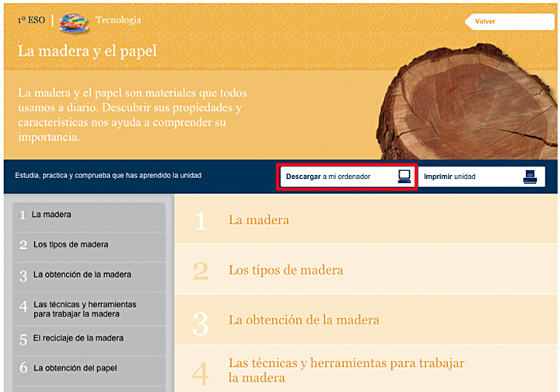Open sidebar Las técnicas y herramientas item

point(89,309)
